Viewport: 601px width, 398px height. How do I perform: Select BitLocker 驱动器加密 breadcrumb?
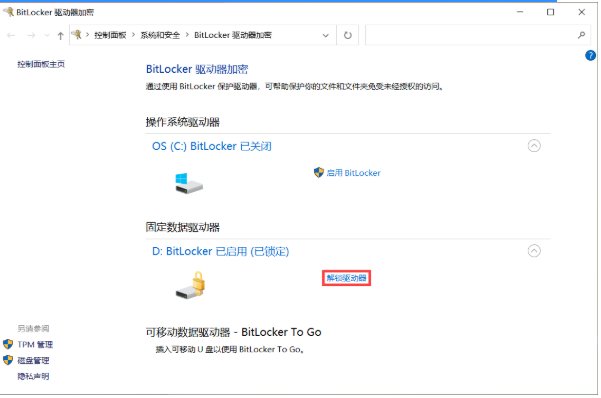[x=233, y=35]
